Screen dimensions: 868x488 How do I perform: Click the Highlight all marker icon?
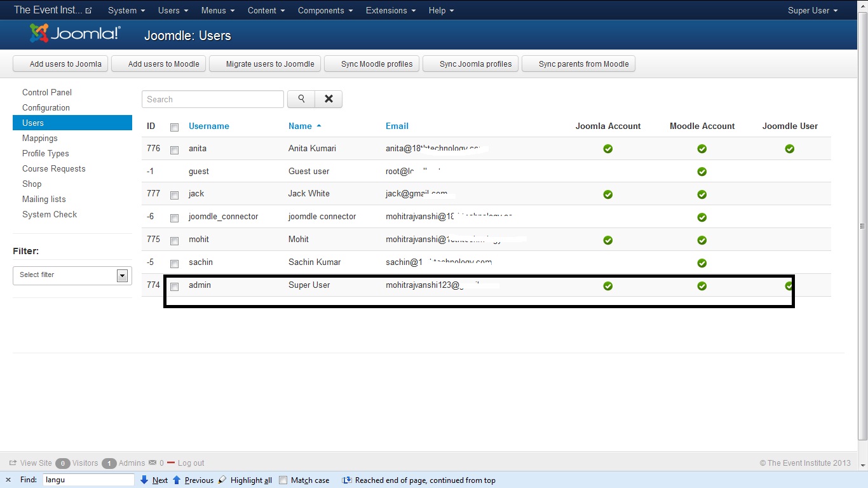(x=222, y=480)
